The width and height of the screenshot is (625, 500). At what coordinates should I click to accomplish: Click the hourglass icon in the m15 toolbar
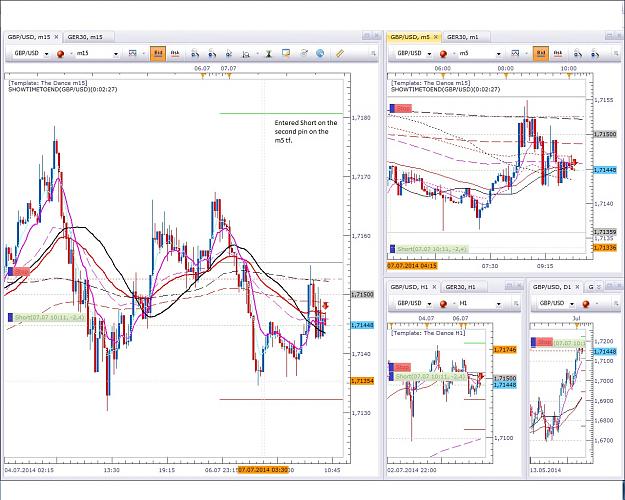(269, 54)
